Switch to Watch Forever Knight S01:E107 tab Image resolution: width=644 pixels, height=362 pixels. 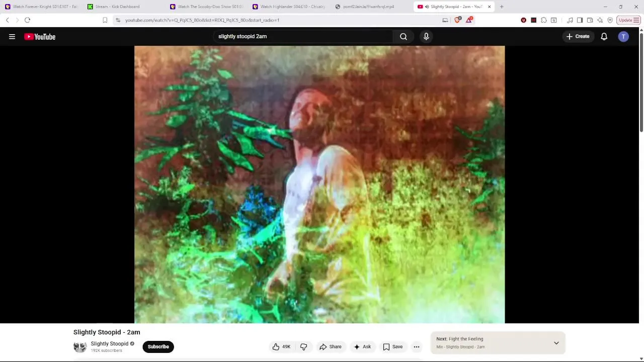click(42, 7)
